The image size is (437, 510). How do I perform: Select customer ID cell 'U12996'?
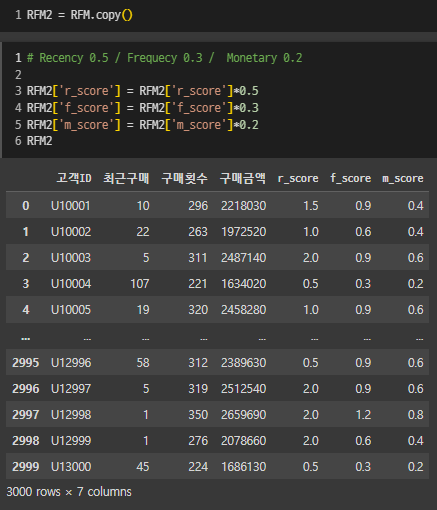click(71, 363)
